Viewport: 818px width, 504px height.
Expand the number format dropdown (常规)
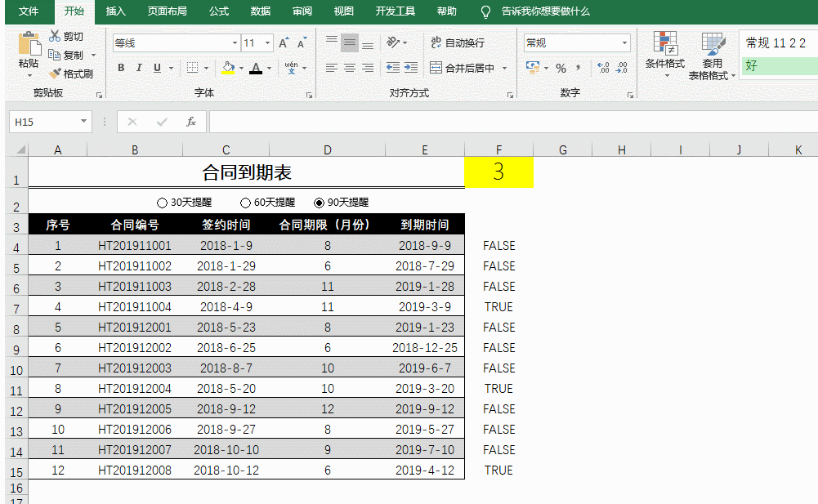coord(624,43)
